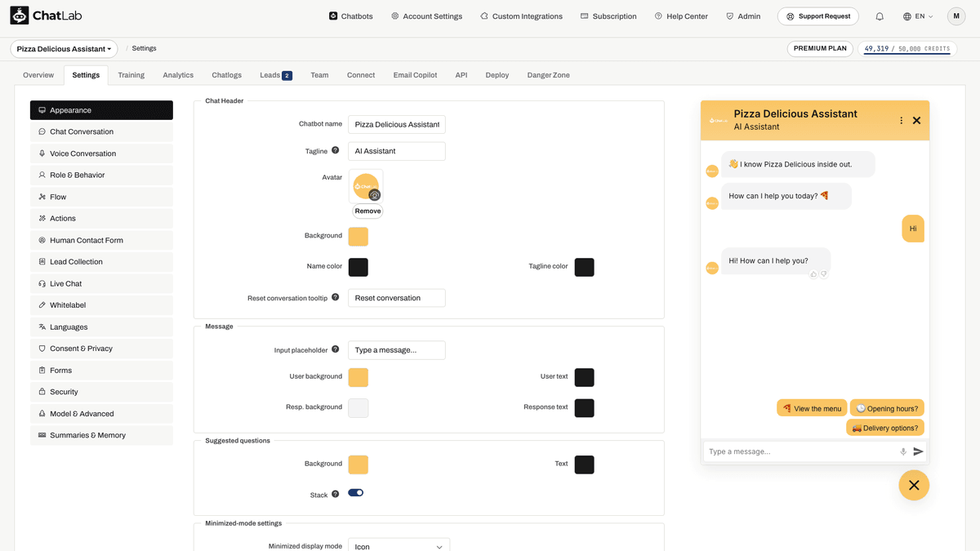
Task: Close chat preview with header X icon
Action: click(916, 120)
